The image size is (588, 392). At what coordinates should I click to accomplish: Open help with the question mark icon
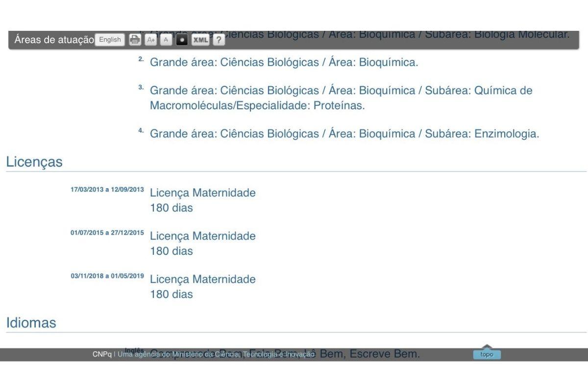219,40
